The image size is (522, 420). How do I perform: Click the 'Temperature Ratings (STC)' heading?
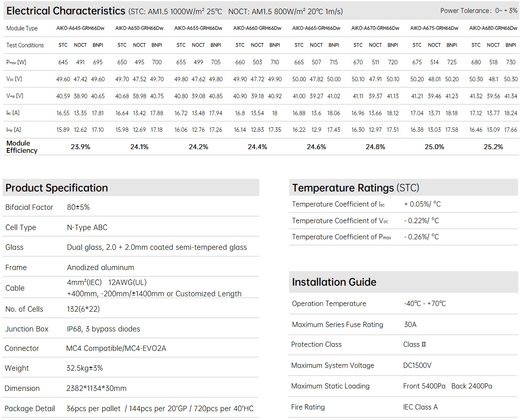(356, 188)
